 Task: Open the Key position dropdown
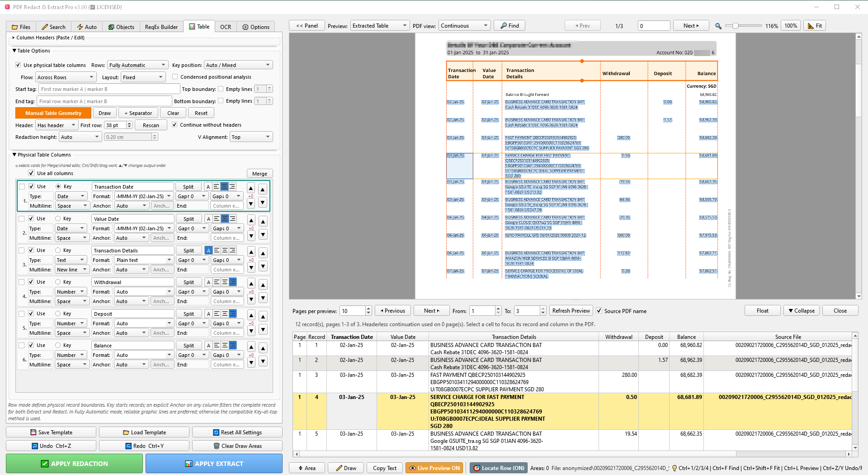click(238, 65)
